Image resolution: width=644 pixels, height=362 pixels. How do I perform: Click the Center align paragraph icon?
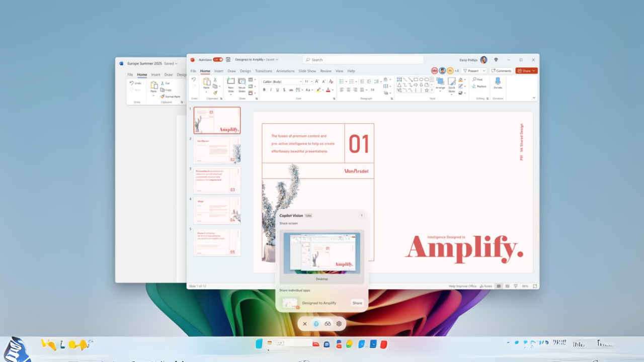[349, 90]
